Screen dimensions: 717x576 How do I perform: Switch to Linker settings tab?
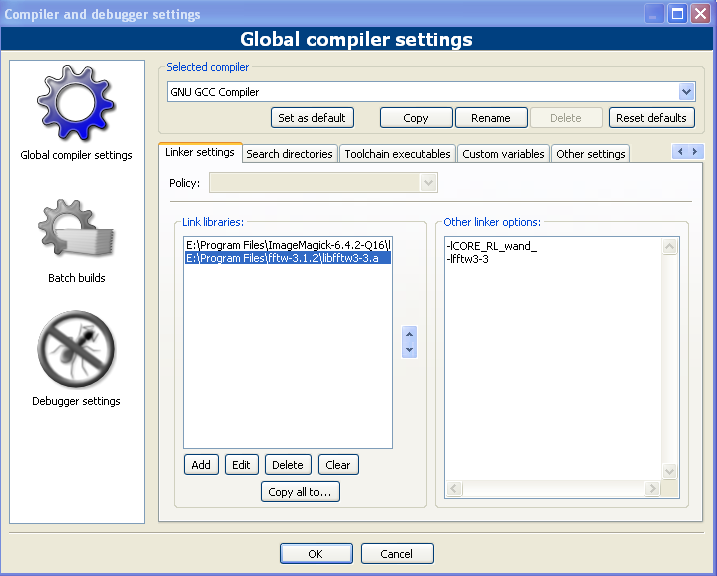pyautogui.click(x=200, y=152)
